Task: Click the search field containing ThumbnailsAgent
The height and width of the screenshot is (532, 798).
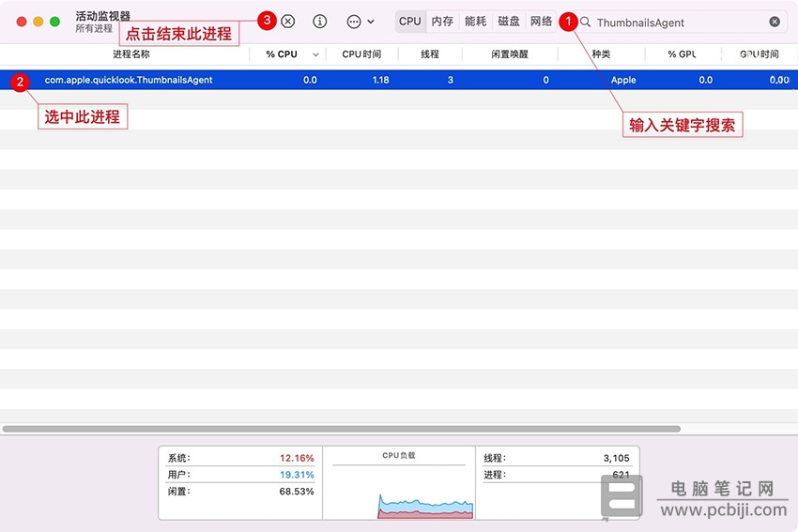Action: pyautogui.click(x=680, y=22)
